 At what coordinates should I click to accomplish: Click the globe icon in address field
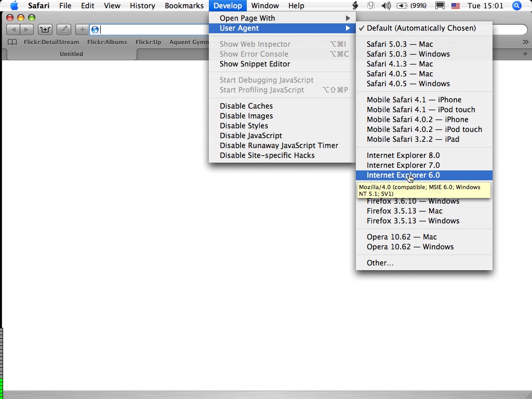point(95,30)
